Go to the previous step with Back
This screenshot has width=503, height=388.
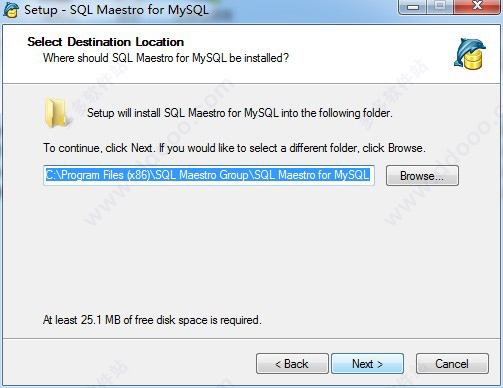pyautogui.click(x=292, y=364)
